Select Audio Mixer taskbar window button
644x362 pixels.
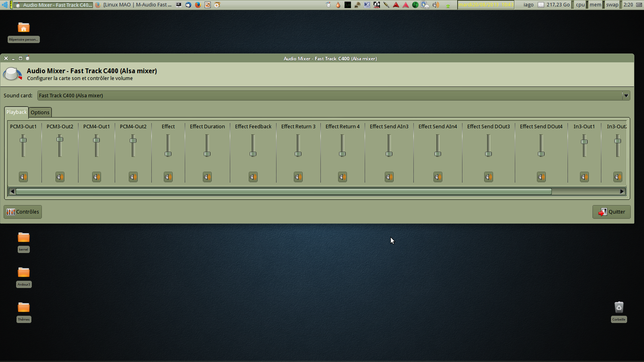point(54,5)
